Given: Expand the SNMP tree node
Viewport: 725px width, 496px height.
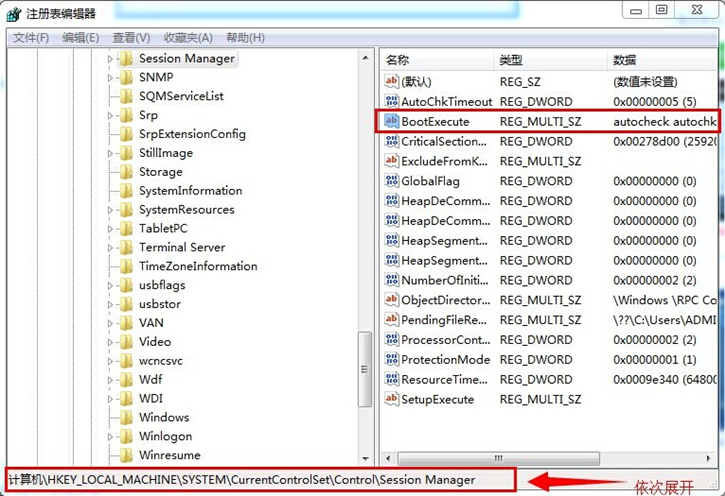Looking at the screenshot, I should [x=110, y=78].
